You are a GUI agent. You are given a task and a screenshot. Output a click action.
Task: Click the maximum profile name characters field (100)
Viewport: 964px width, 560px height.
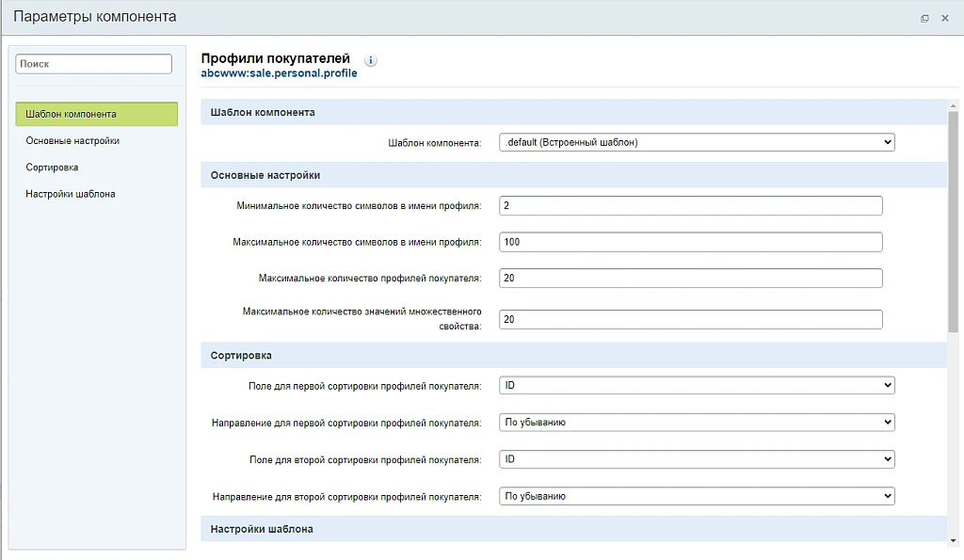click(x=690, y=242)
